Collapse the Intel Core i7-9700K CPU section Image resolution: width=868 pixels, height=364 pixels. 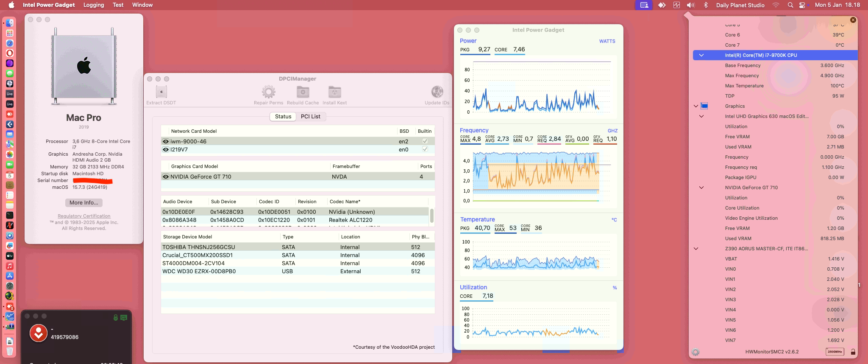pyautogui.click(x=701, y=55)
